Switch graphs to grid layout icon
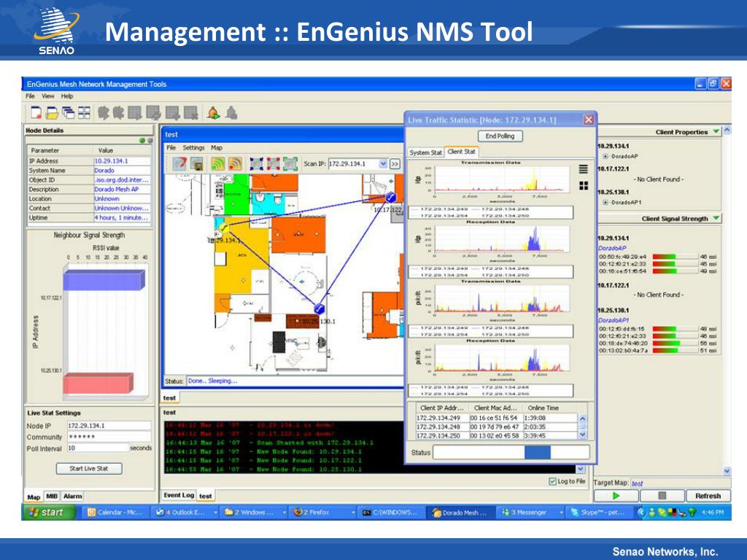The image size is (747, 560). click(x=583, y=186)
